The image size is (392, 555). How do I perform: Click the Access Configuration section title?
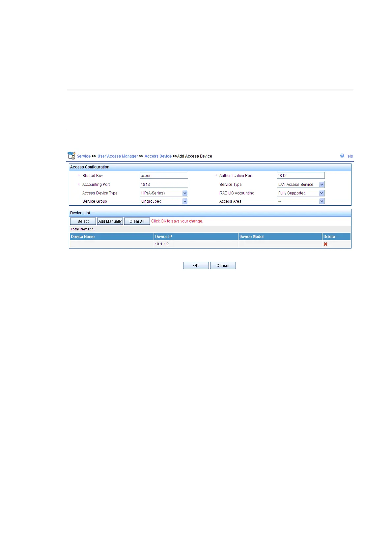click(x=90, y=167)
